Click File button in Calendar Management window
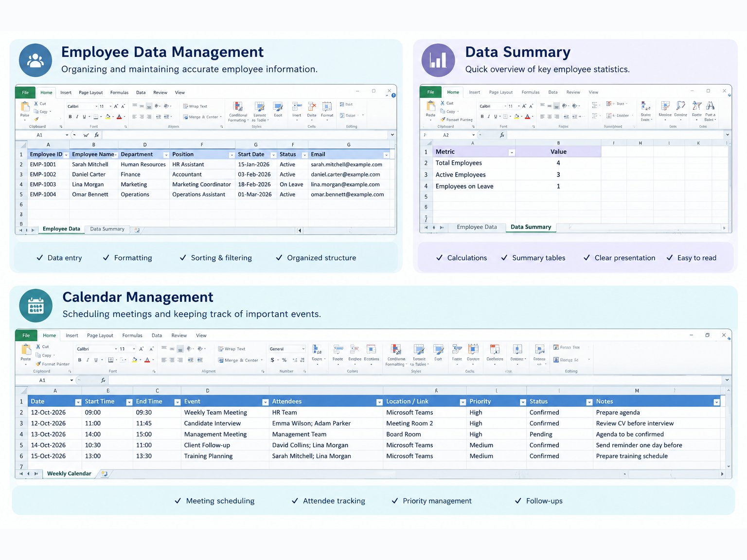747x560 pixels. [x=26, y=335]
